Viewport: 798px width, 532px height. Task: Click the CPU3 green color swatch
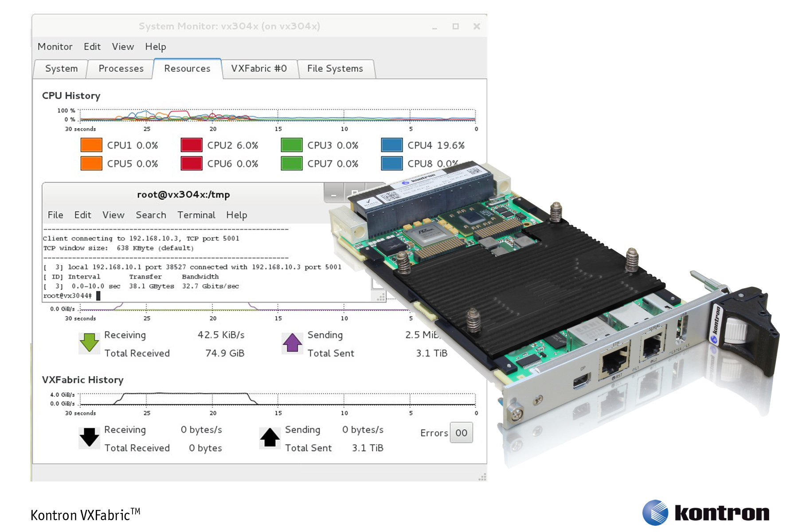pos(292,145)
